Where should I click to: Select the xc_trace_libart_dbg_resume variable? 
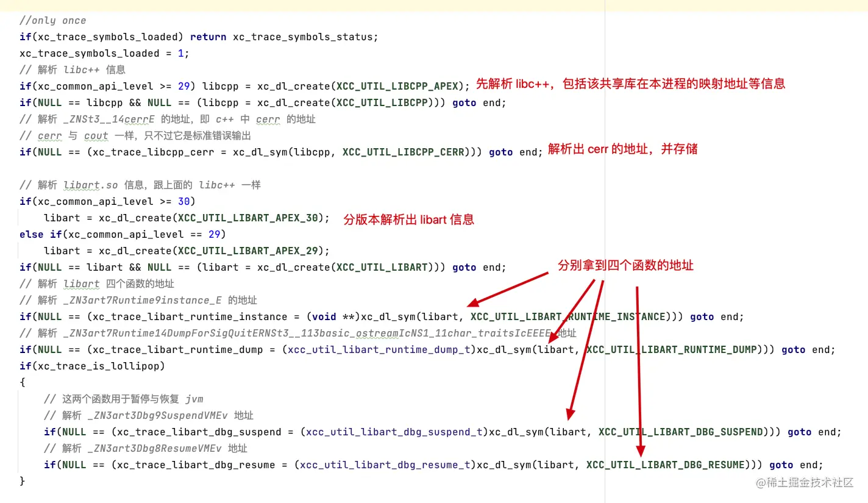click(196, 465)
